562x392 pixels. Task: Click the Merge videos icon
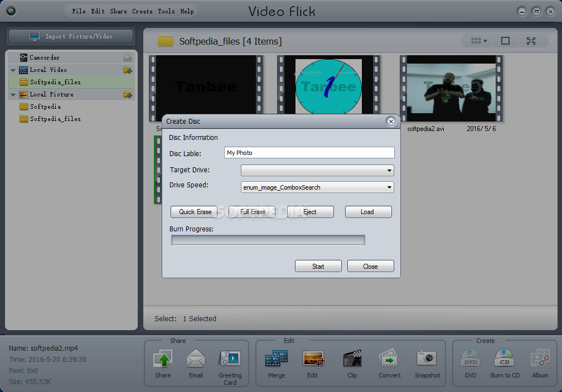[x=277, y=359]
